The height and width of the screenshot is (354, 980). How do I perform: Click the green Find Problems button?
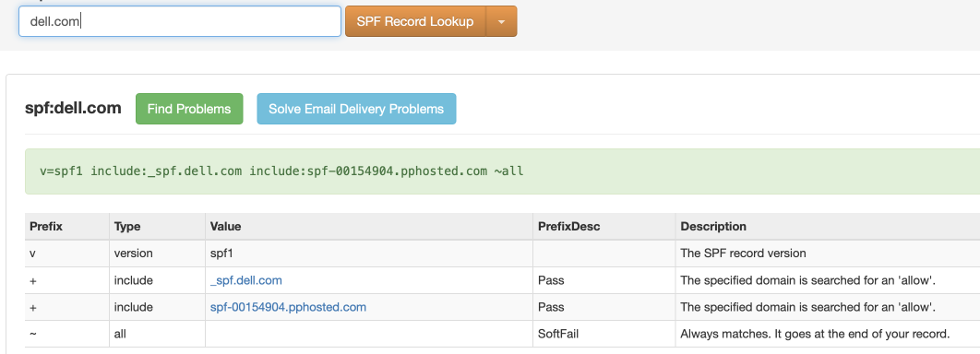(x=189, y=109)
